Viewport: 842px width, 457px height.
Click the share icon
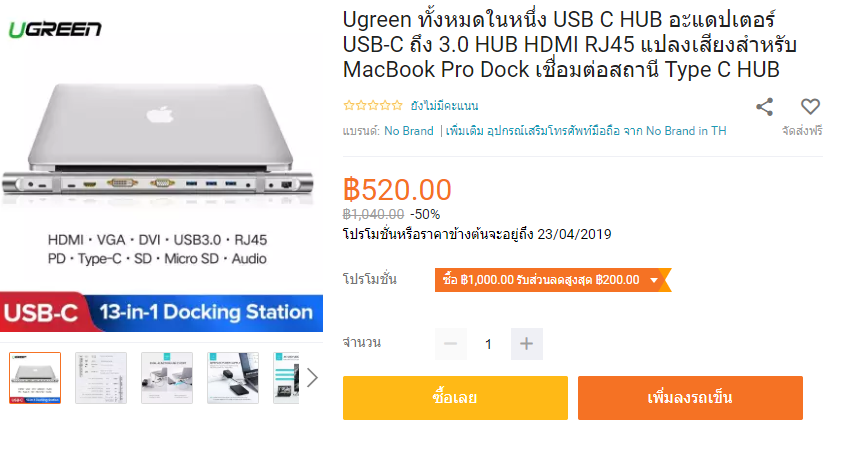[x=764, y=107]
